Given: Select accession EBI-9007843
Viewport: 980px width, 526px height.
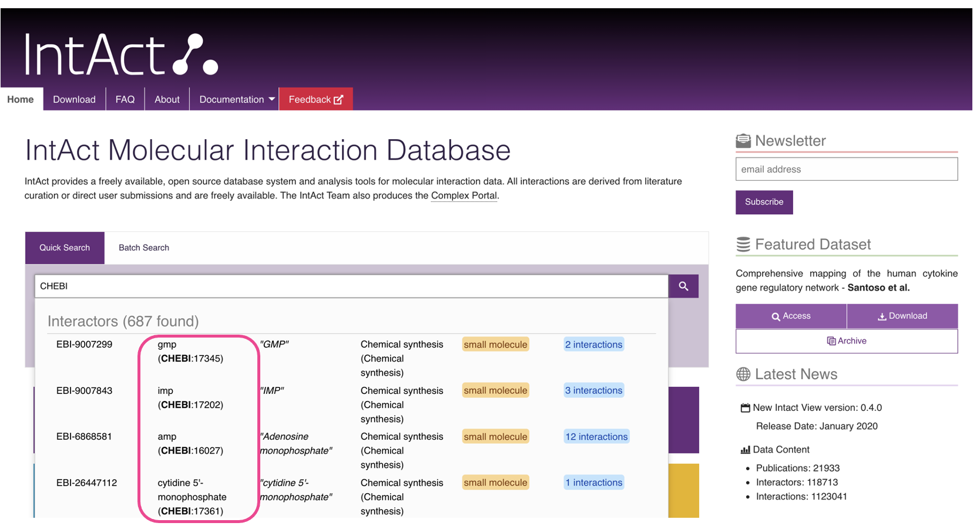Looking at the screenshot, I should pos(84,390).
